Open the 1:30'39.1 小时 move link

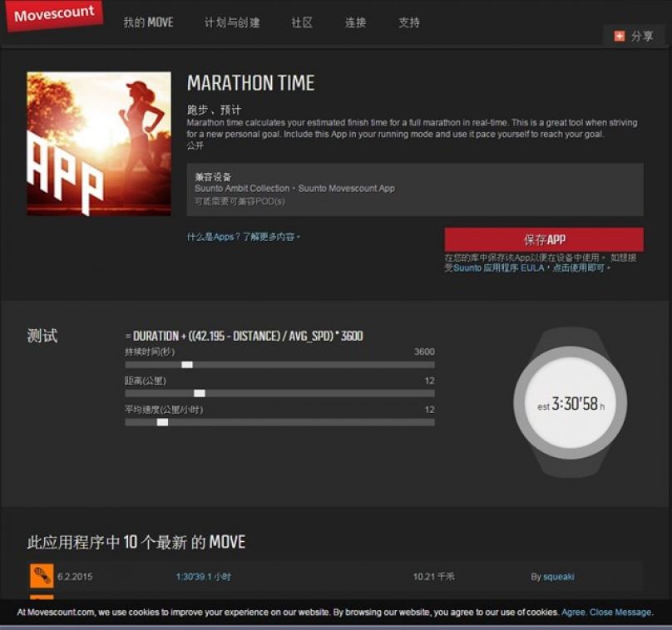point(203,576)
